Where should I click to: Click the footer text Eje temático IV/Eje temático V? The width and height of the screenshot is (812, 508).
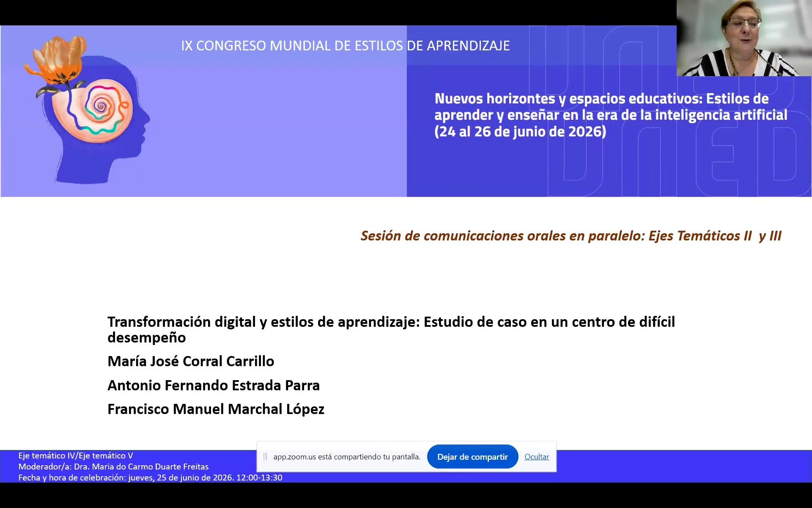coord(76,456)
